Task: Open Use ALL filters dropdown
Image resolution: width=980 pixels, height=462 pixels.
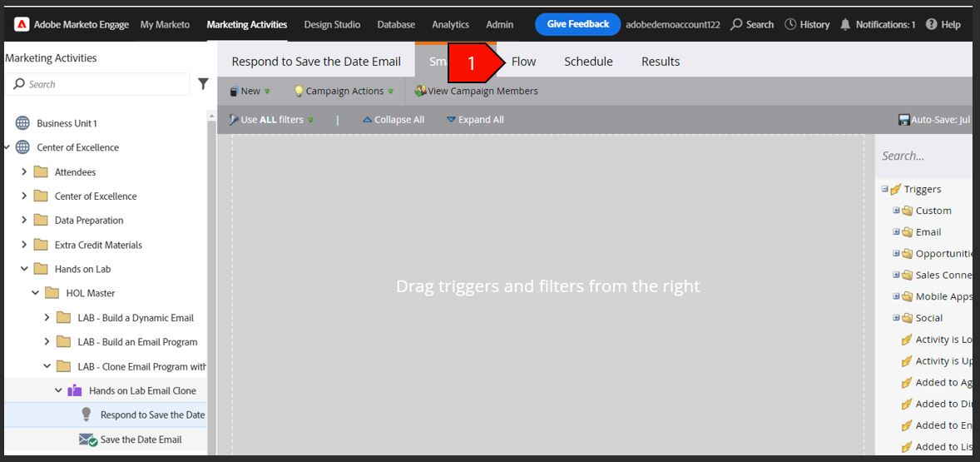Action: (270, 119)
